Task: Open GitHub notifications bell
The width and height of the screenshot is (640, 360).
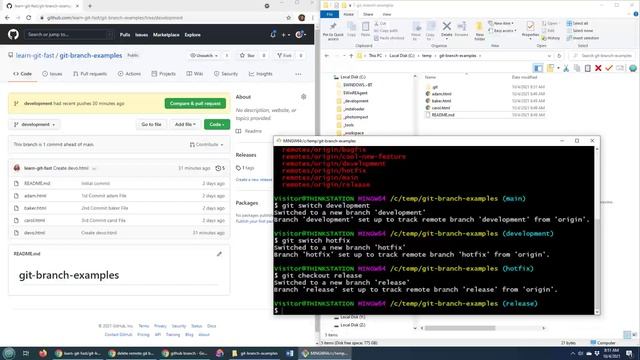Action: pos(273,35)
